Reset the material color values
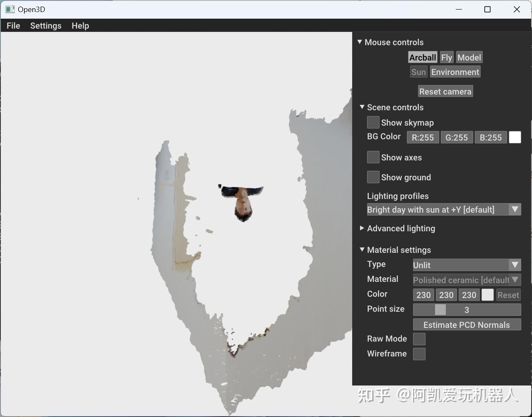This screenshot has height=417, width=532. (x=508, y=295)
